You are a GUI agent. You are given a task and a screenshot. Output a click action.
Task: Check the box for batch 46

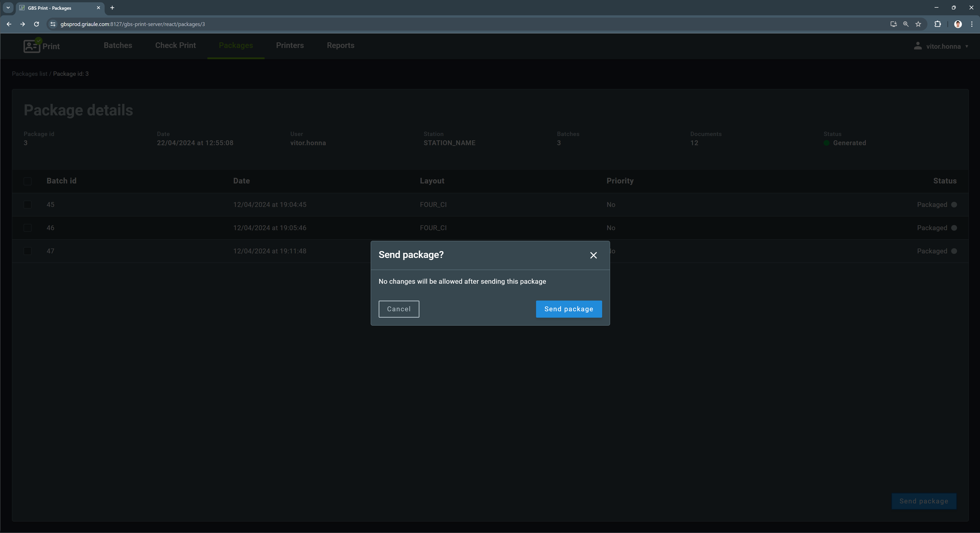pyautogui.click(x=27, y=228)
